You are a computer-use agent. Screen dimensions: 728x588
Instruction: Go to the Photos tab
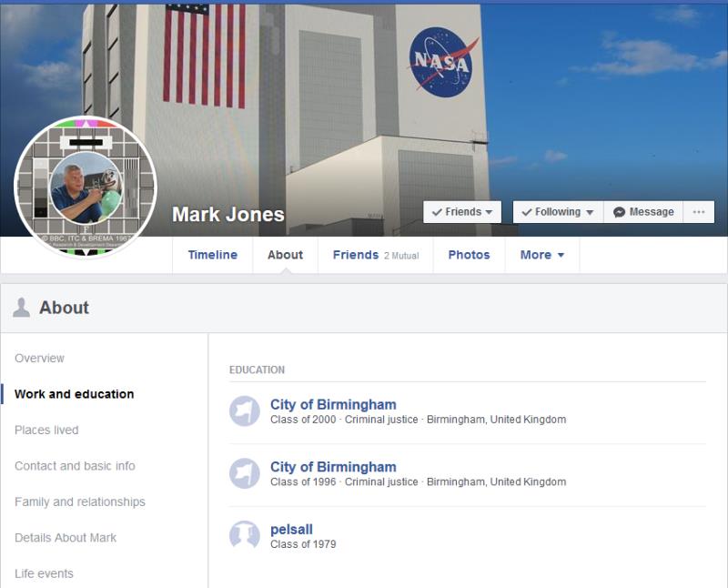[x=469, y=255]
